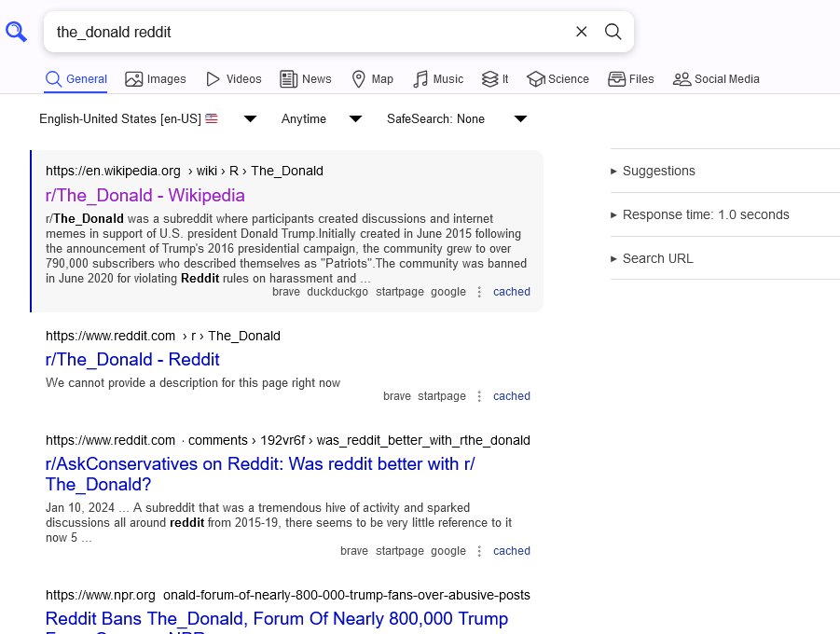840x634 pixels.
Task: Open the r/The_Donald - Reddit result
Action: [x=132, y=360]
